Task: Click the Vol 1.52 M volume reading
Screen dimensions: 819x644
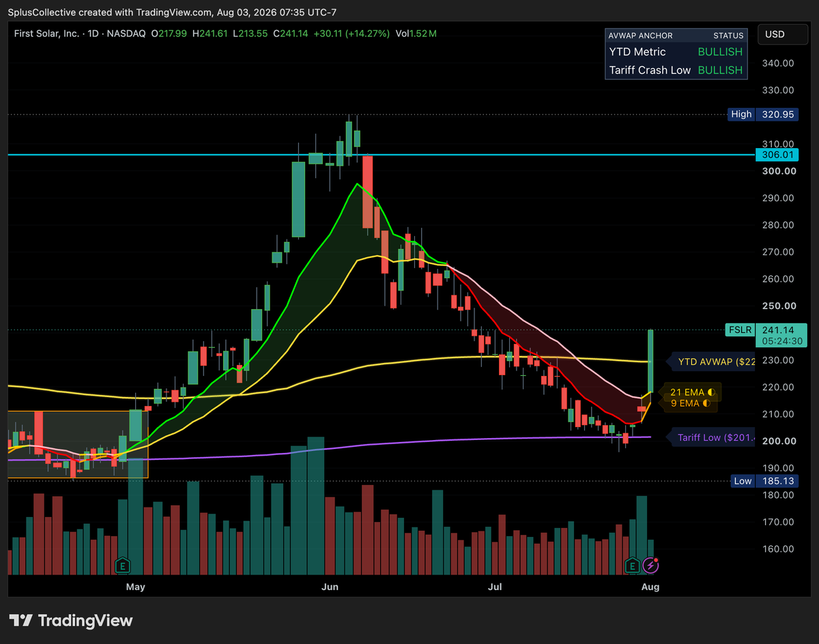Action: 416,33
